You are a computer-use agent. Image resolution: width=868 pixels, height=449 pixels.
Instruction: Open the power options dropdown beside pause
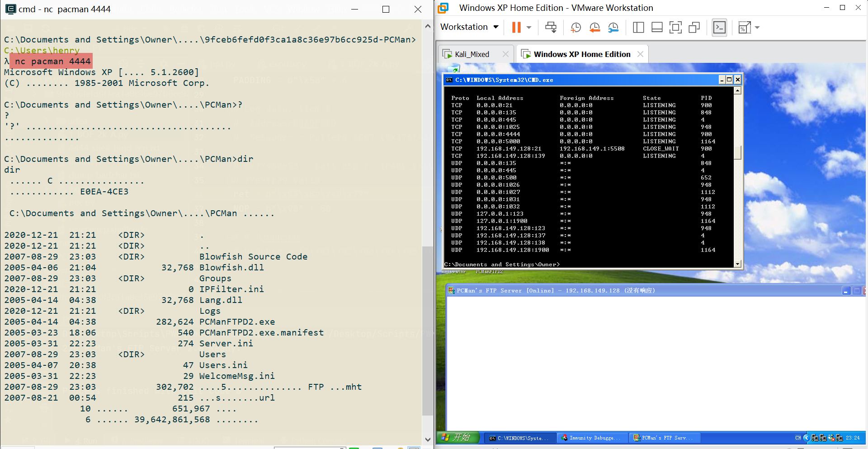click(x=529, y=28)
